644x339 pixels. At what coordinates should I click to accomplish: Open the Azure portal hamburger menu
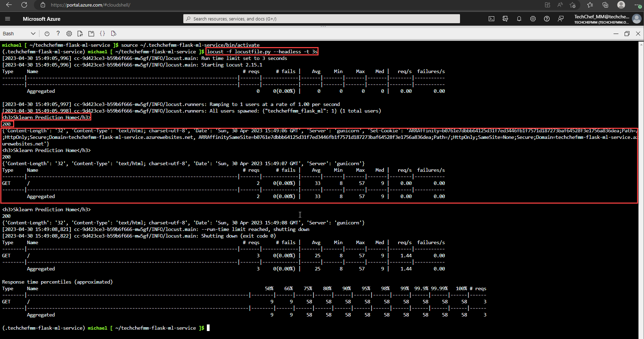point(7,19)
